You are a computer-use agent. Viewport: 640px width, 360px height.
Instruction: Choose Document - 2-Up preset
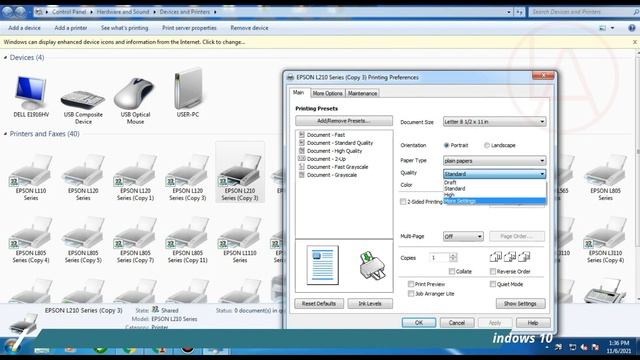[x=326, y=159]
